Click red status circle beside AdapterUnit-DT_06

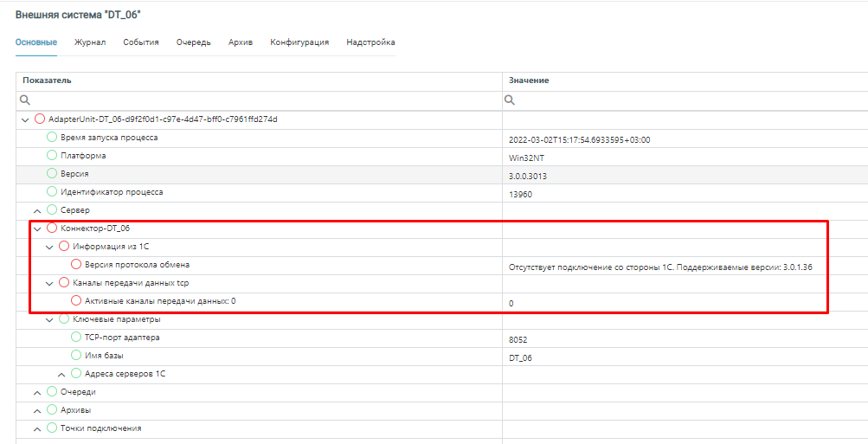[40, 119]
